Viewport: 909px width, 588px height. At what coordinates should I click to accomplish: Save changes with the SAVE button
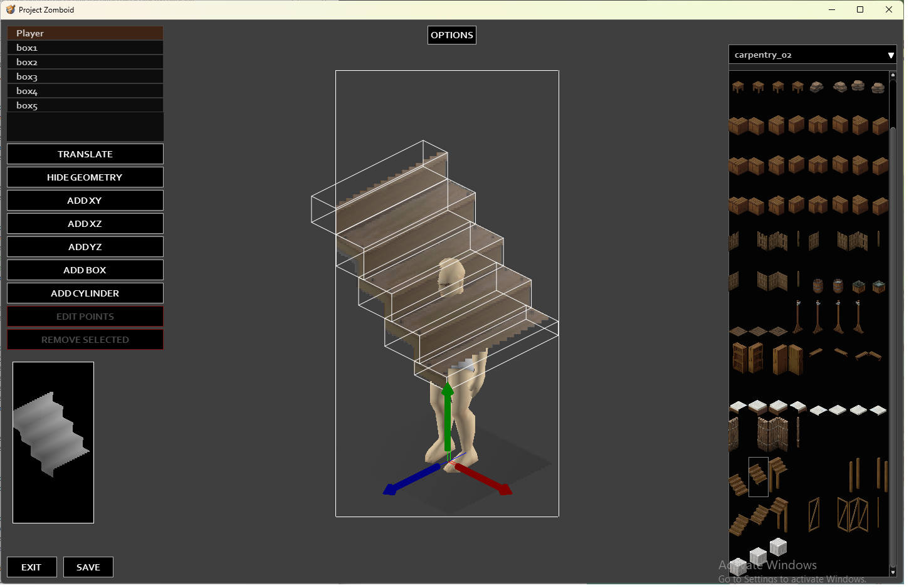pyautogui.click(x=88, y=567)
